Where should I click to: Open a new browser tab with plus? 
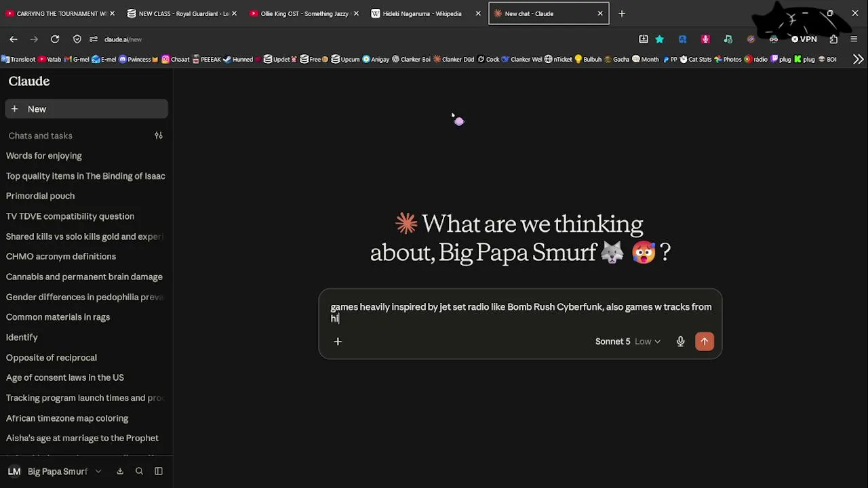point(621,14)
